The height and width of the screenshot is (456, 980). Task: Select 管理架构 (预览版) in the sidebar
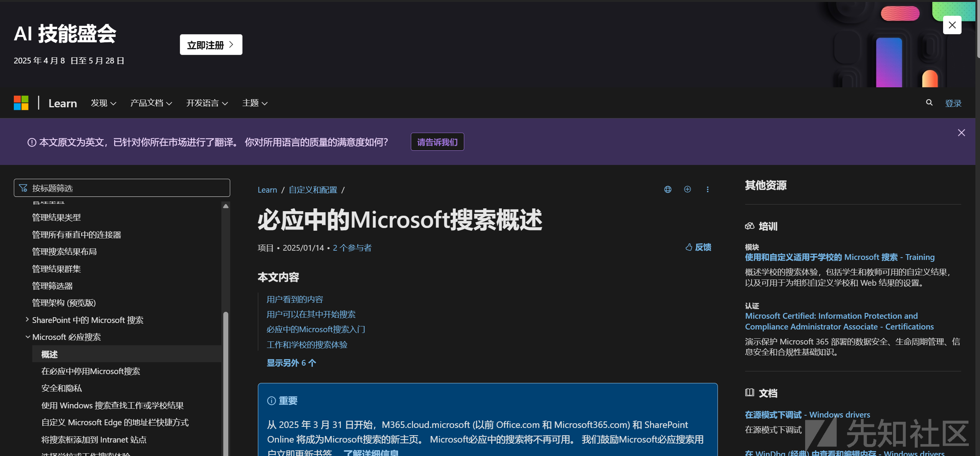click(64, 303)
